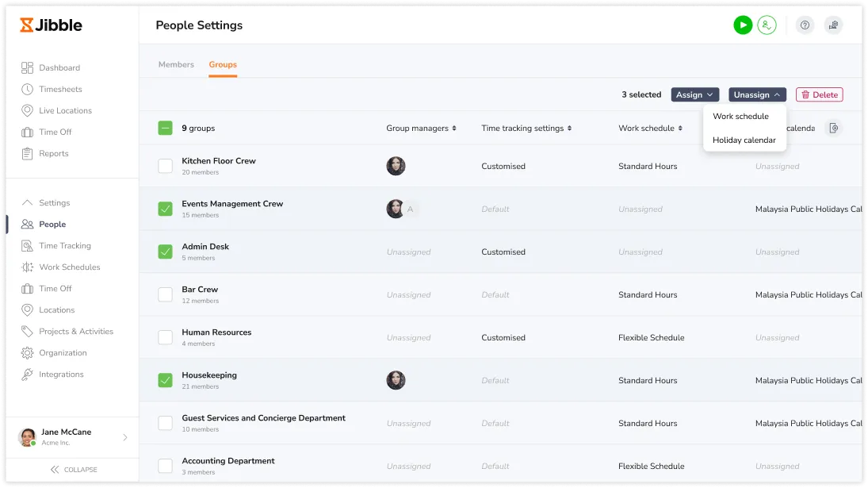The width and height of the screenshot is (868, 488).
Task: Collapse the Unassign dropdown menu
Action: [757, 95]
